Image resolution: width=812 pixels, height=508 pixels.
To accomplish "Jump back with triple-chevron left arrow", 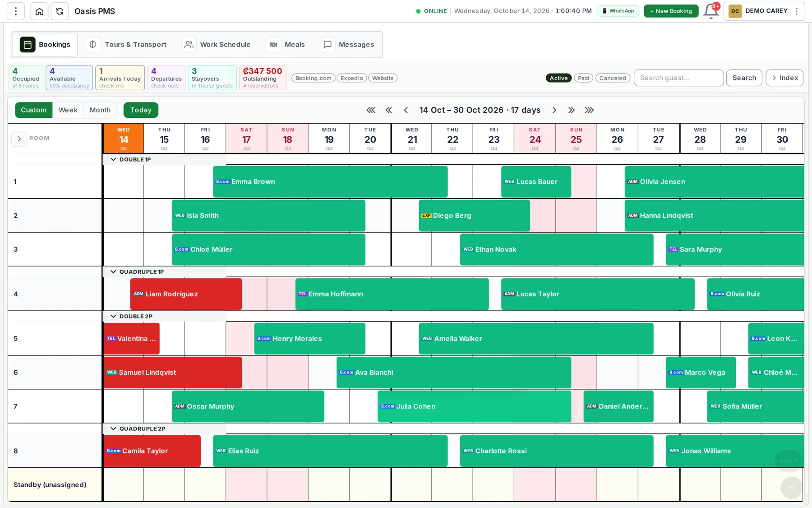I will [x=371, y=110].
